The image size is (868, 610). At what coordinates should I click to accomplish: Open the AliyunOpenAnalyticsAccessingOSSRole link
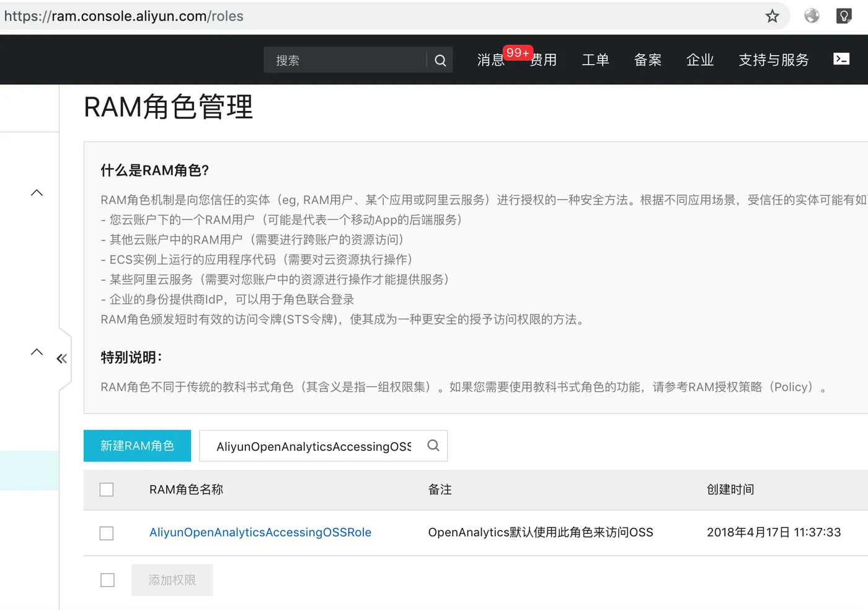(x=260, y=533)
